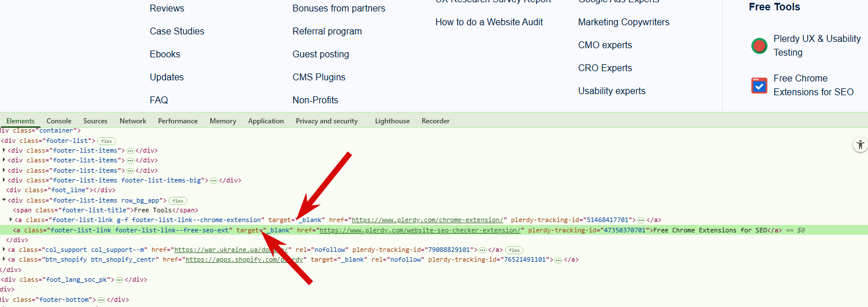Viewport: 868px width, 307px height.
Task: Expand the col_support anchor node
Action: (x=5, y=250)
